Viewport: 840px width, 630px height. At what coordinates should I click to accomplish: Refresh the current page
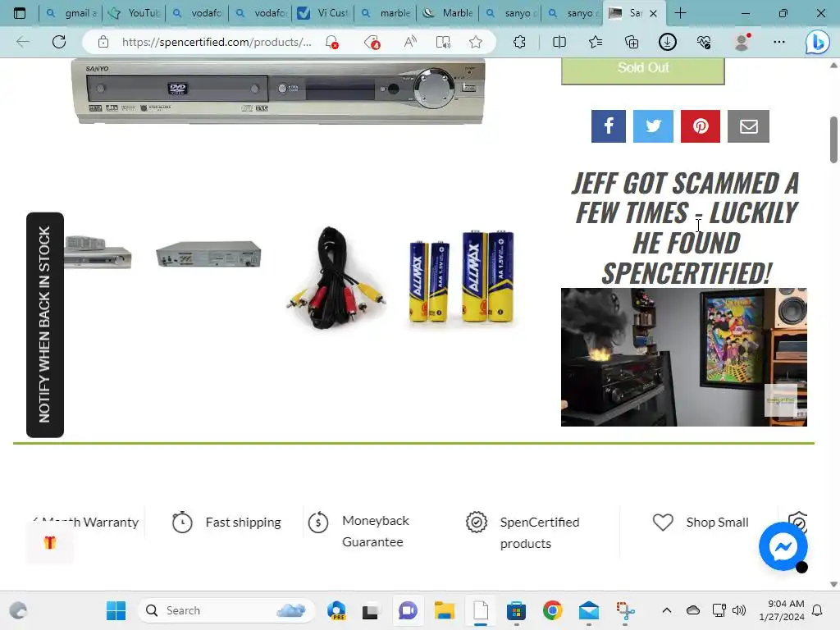(x=59, y=42)
